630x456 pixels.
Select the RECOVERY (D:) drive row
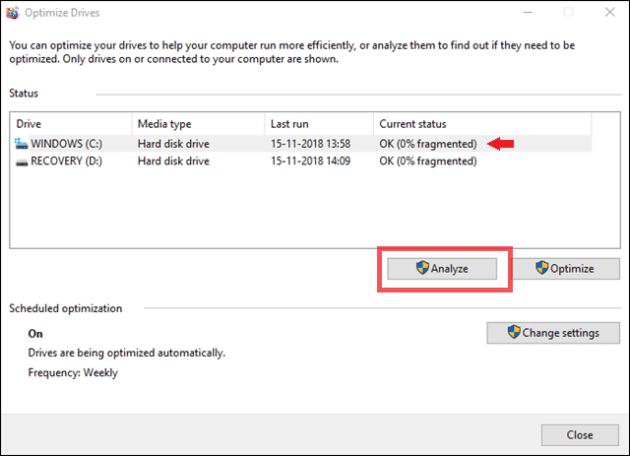click(x=303, y=161)
